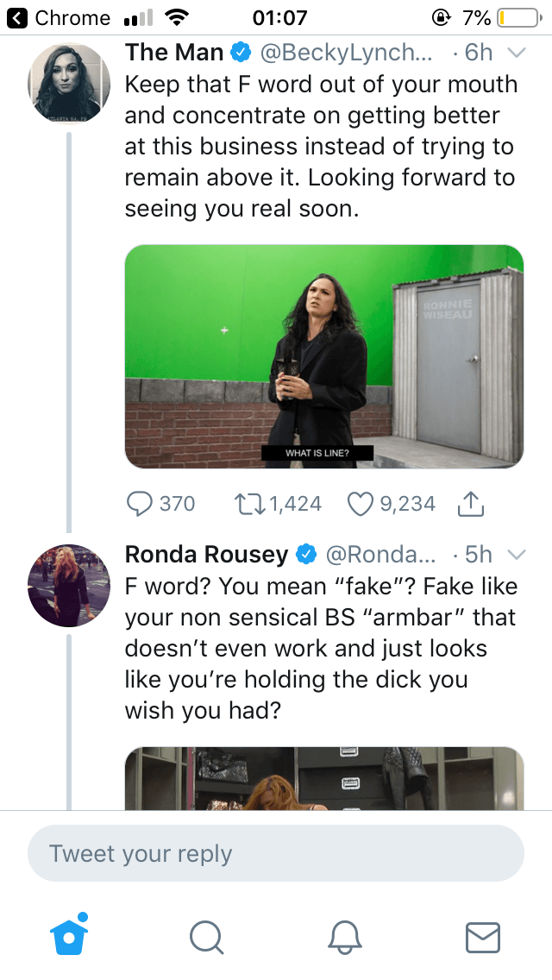Open the Notifications bell
552x980 pixels.
tap(345, 936)
